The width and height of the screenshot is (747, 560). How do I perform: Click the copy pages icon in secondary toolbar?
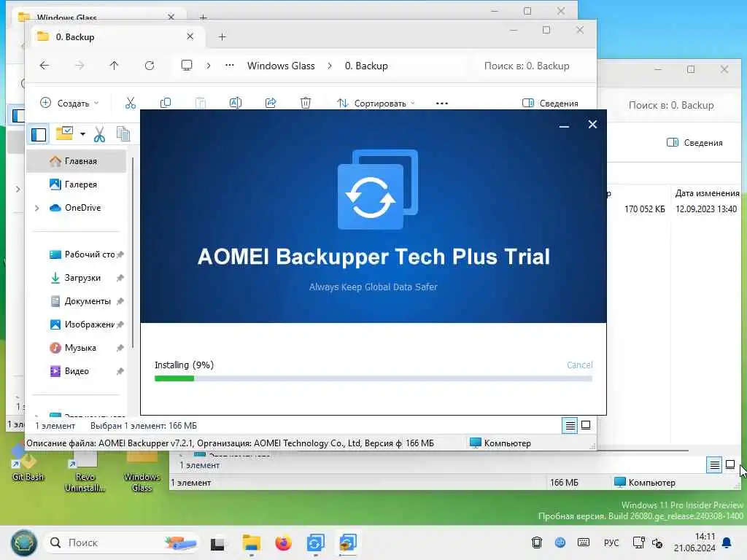click(123, 134)
